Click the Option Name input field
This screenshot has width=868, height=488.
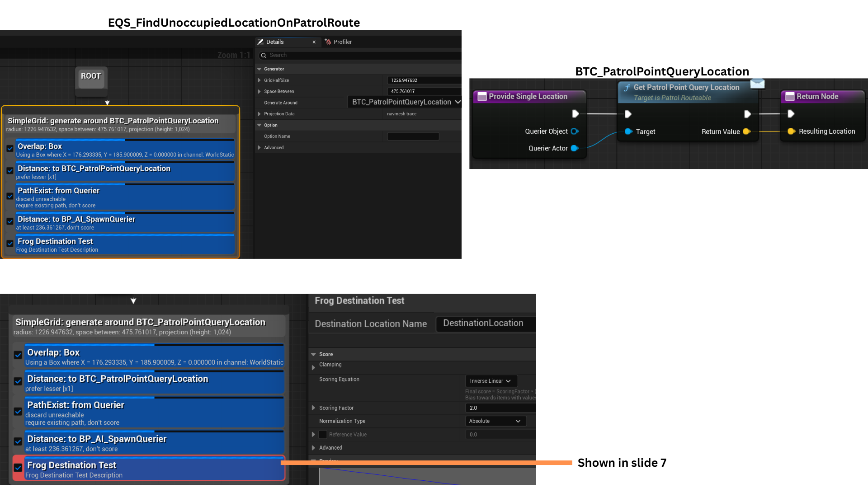click(413, 136)
